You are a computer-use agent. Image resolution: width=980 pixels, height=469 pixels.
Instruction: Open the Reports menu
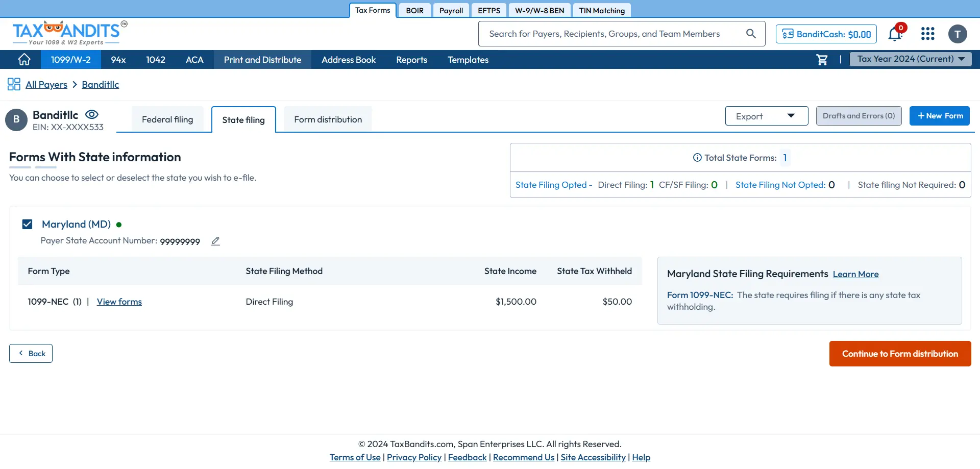pos(411,60)
